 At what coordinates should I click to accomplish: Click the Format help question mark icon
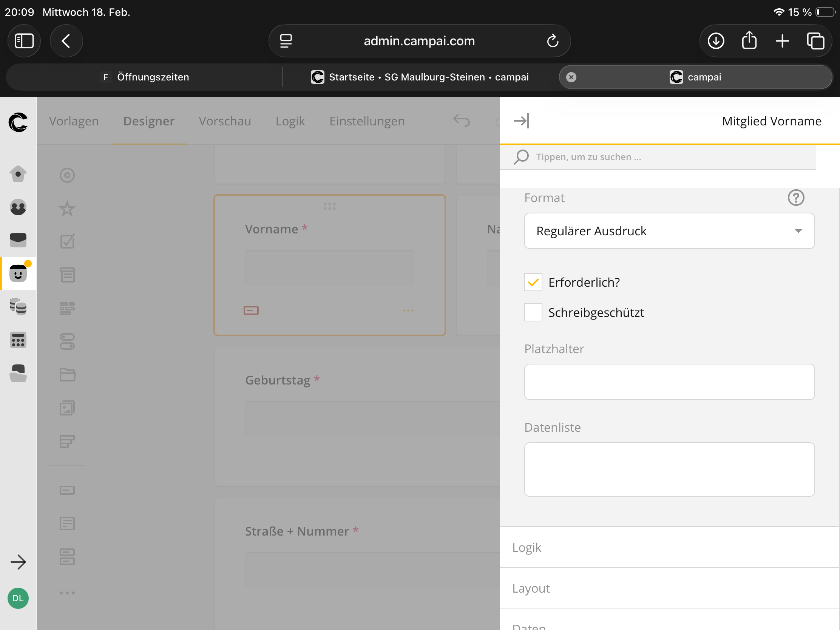[x=795, y=198]
